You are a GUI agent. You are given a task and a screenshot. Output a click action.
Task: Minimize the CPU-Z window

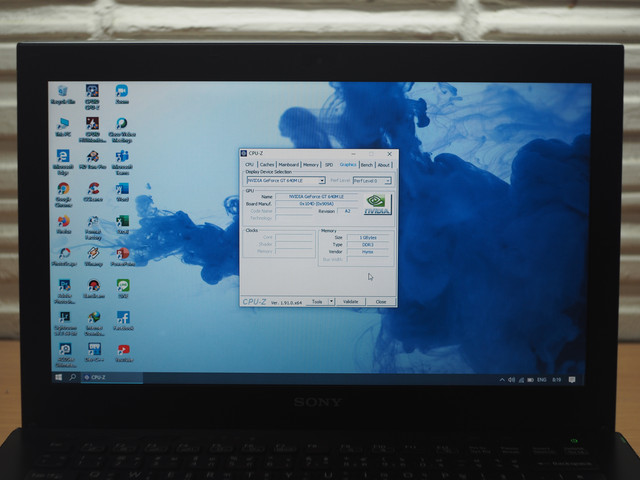click(353, 154)
